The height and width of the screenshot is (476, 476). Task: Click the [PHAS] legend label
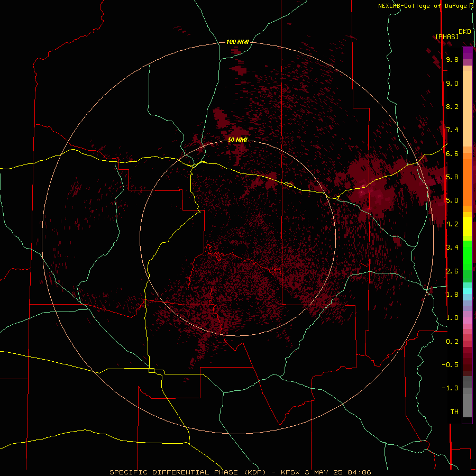447,36
